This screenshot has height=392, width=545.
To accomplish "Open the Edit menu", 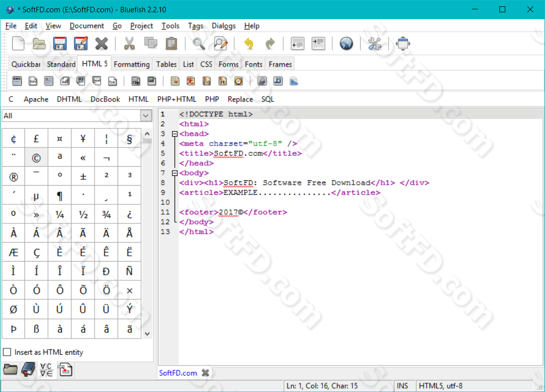I will 31,25.
